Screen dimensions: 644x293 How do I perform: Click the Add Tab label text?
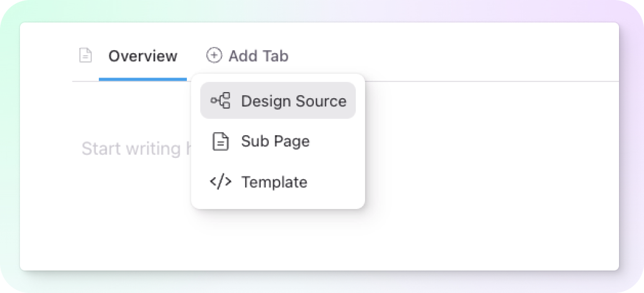pos(258,56)
